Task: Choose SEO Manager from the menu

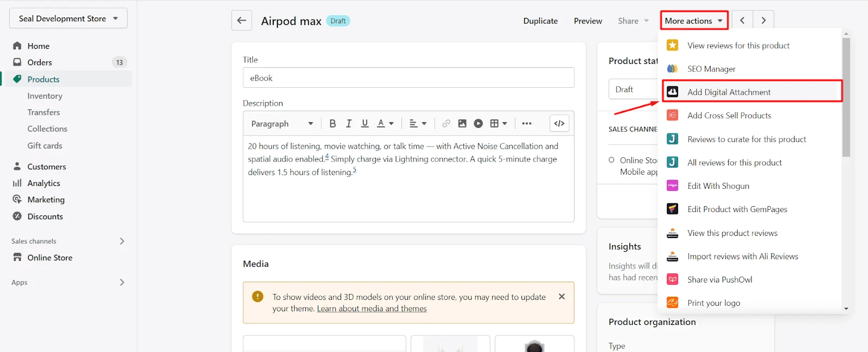Action: click(711, 69)
